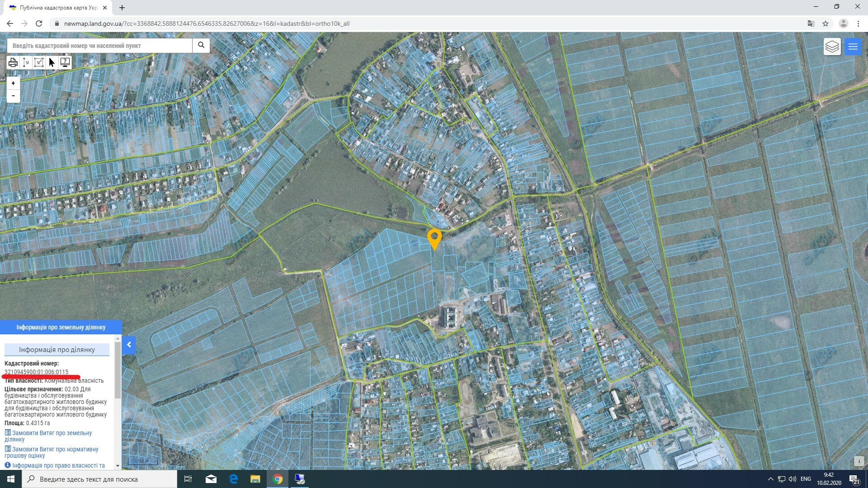Click the cadastral number search field
This screenshot has width=868, height=488.
tap(99, 46)
